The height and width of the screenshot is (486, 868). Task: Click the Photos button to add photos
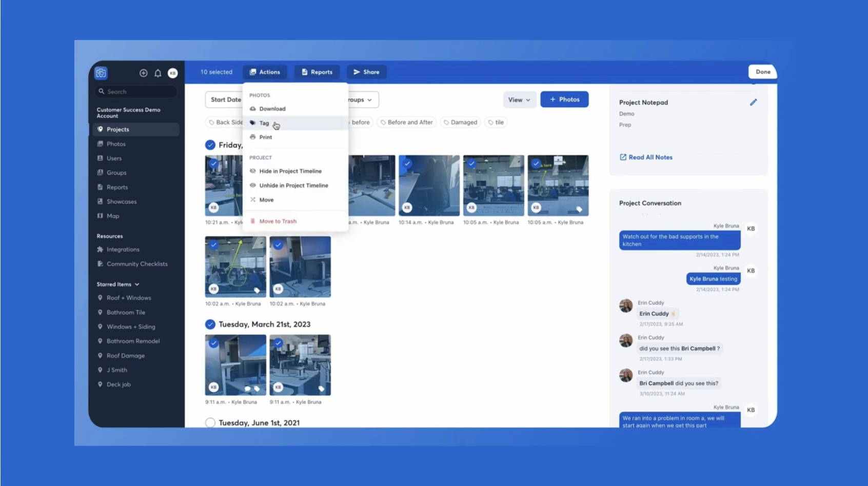coord(564,99)
